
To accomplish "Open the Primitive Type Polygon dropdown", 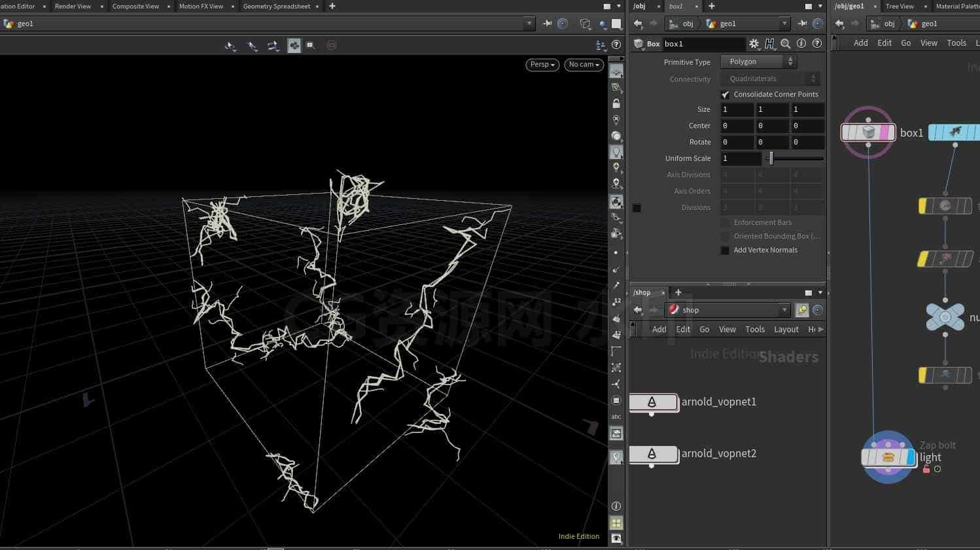I will (760, 61).
